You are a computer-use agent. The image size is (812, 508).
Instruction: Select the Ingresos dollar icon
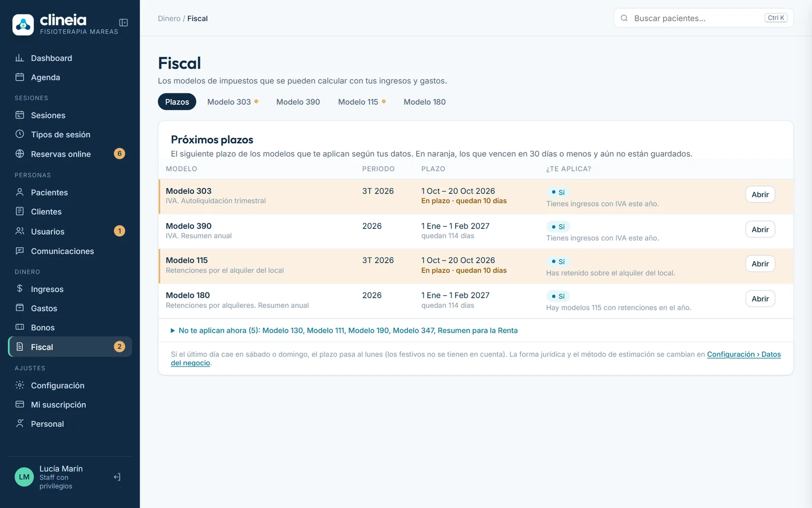[20, 289]
